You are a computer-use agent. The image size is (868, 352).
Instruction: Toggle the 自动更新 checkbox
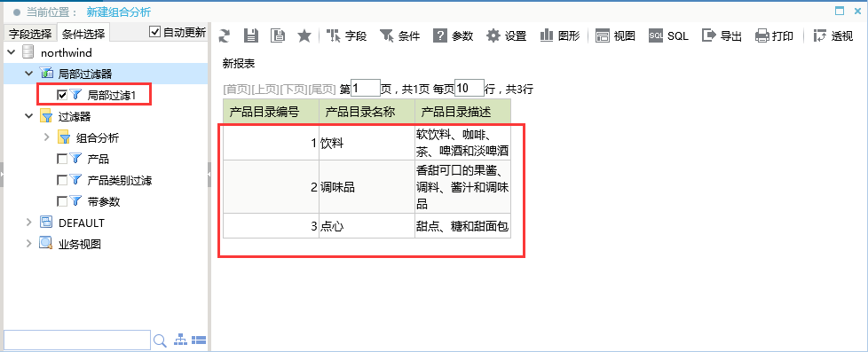click(x=155, y=32)
